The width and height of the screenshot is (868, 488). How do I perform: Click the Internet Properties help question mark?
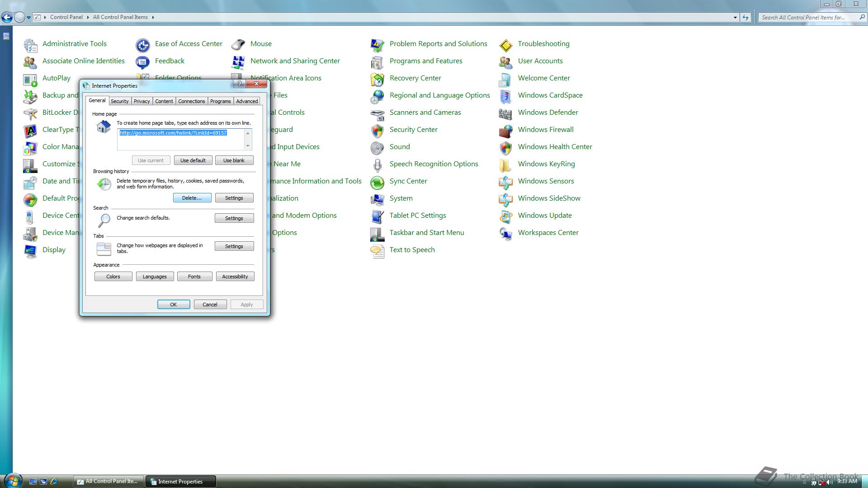[x=239, y=84]
